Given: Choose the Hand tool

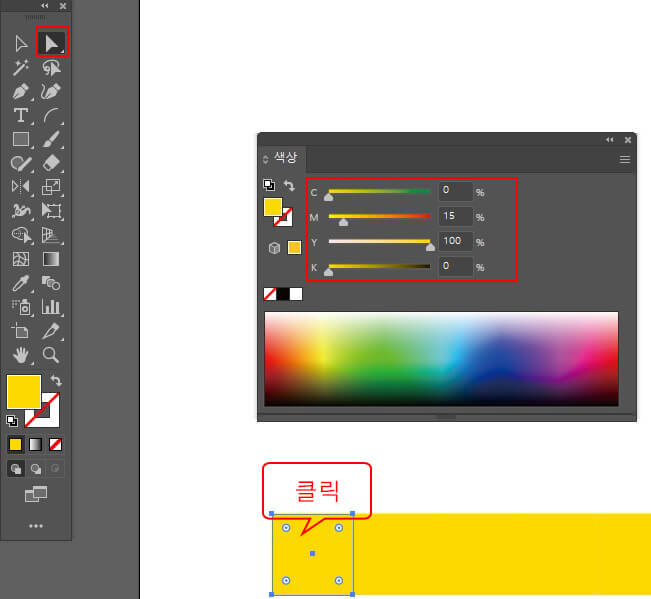Looking at the screenshot, I should click(21, 355).
